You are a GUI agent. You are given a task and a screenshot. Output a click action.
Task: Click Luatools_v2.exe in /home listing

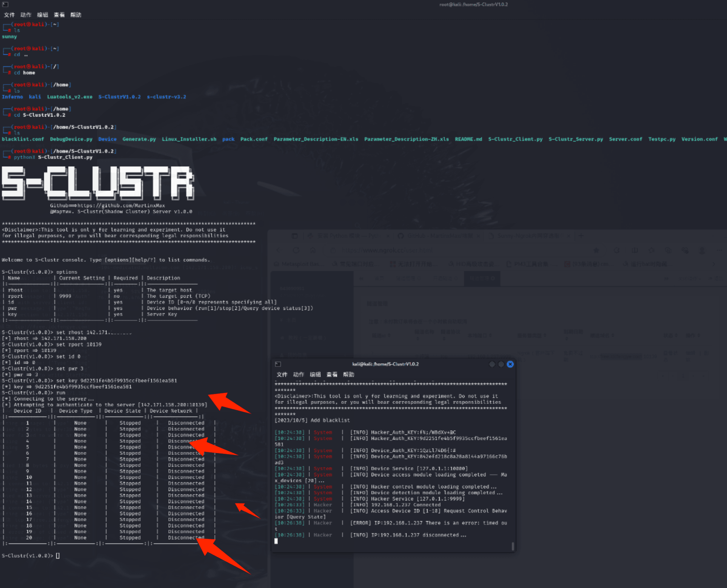coord(70,97)
